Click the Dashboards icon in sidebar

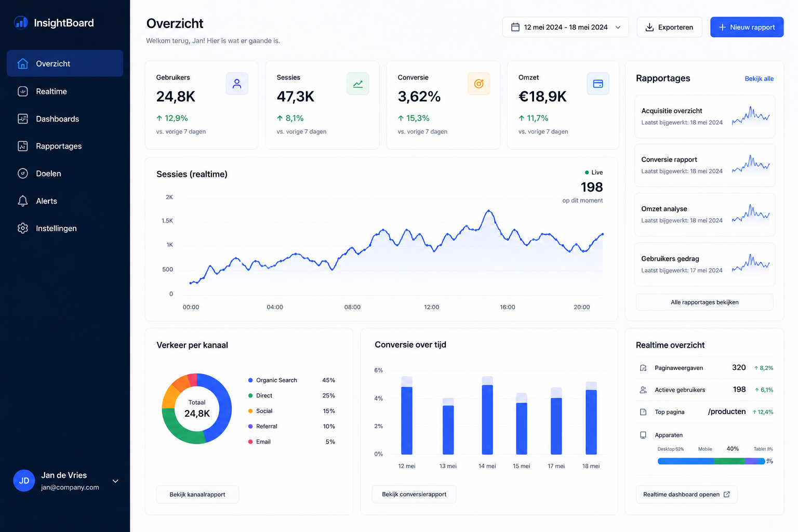[23, 119]
